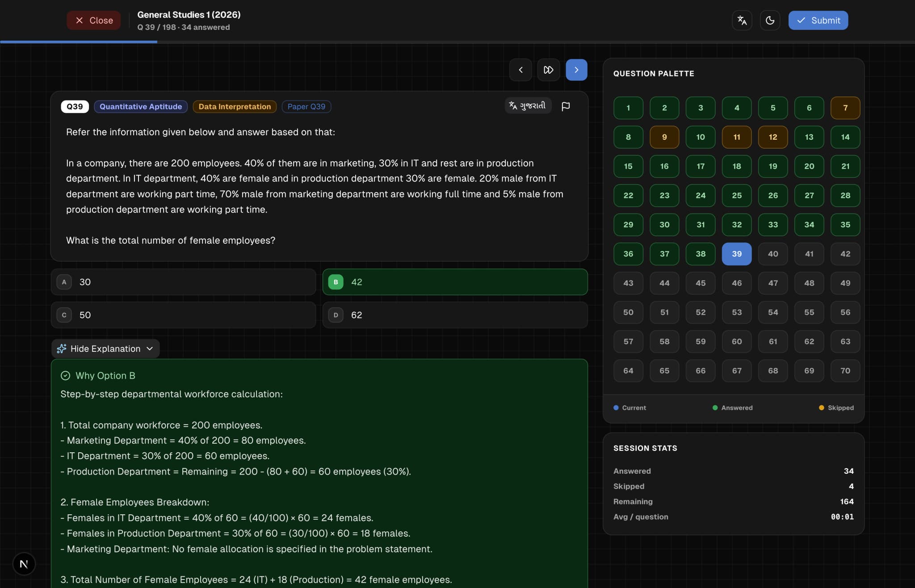Viewport: 915px width, 588px height.
Task: Click the Q39 question number badge
Action: coord(75,107)
